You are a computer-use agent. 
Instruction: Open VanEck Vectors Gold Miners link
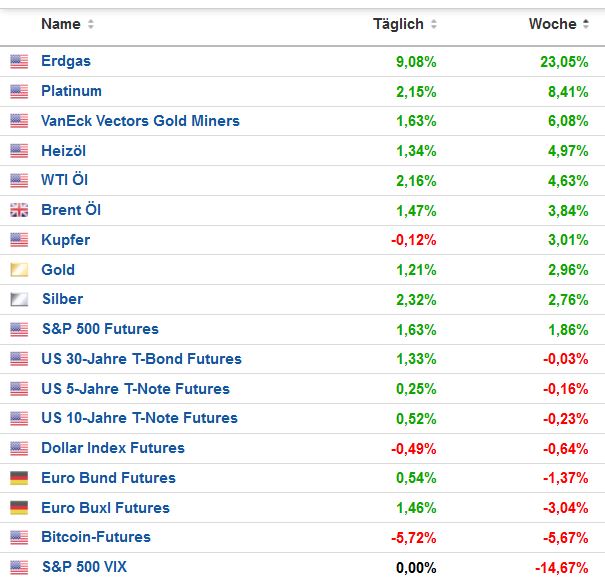[x=140, y=121]
